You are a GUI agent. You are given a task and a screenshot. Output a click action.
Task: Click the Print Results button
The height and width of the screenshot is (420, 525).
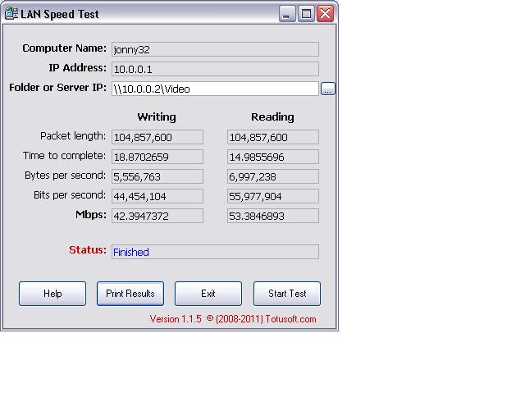(130, 294)
